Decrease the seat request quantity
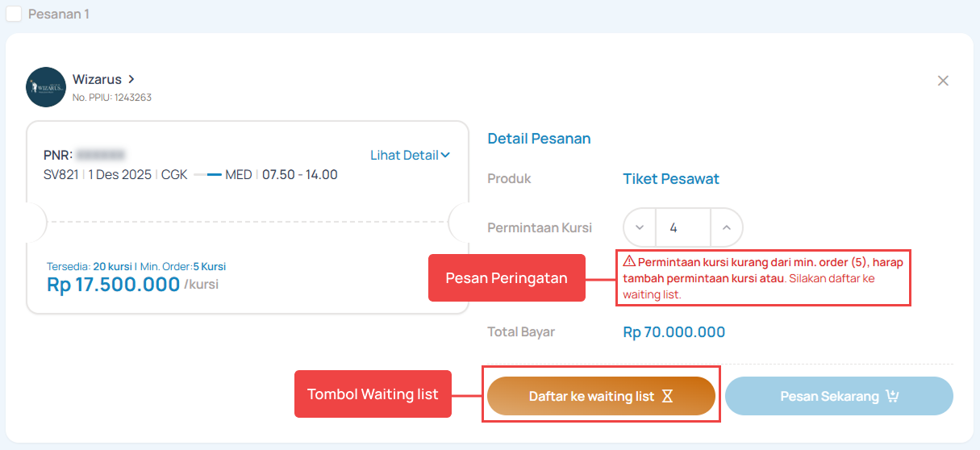This screenshot has height=450, width=980. pyautogui.click(x=640, y=227)
